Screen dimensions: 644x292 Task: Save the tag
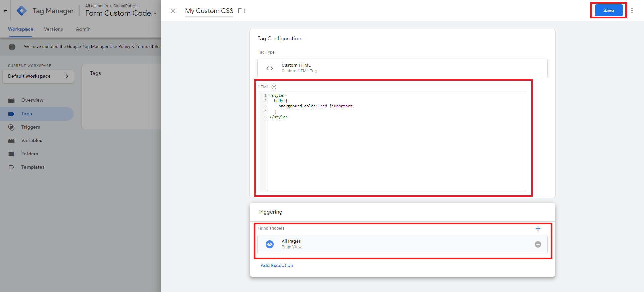pyautogui.click(x=608, y=10)
